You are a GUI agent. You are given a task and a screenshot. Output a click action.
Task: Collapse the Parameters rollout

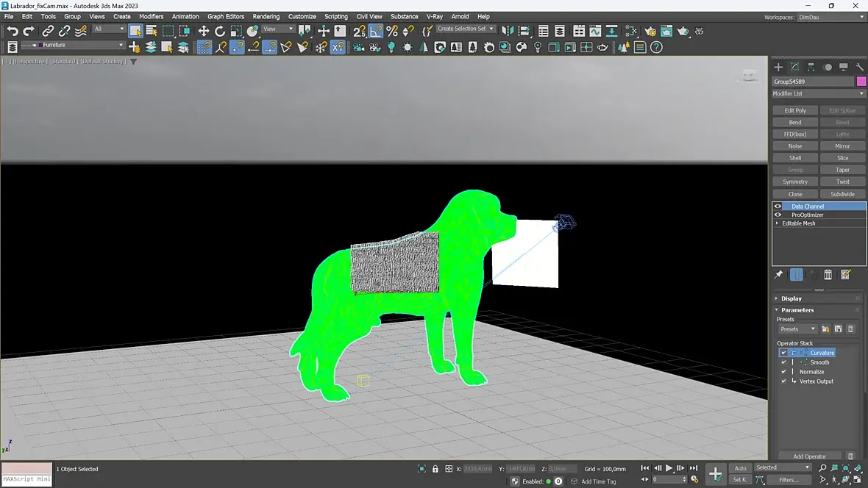coord(818,310)
